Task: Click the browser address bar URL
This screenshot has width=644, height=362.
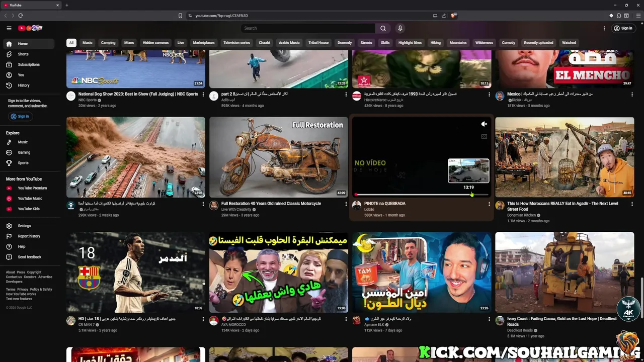Action: (222, 16)
